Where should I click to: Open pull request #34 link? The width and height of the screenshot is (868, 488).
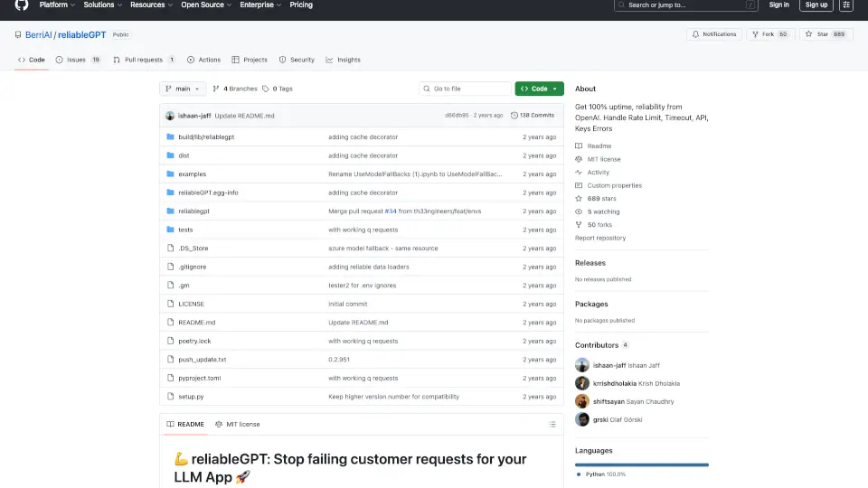[x=391, y=211]
